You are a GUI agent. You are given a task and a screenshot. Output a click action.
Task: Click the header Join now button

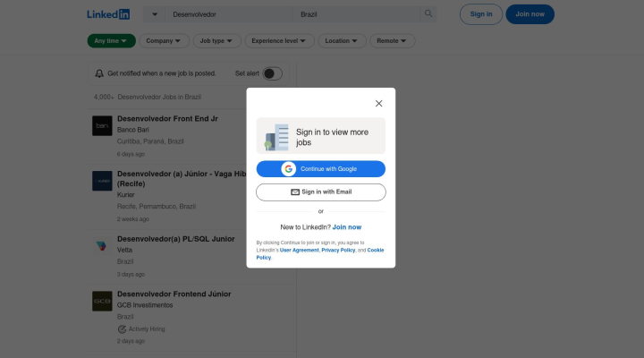pos(530,14)
